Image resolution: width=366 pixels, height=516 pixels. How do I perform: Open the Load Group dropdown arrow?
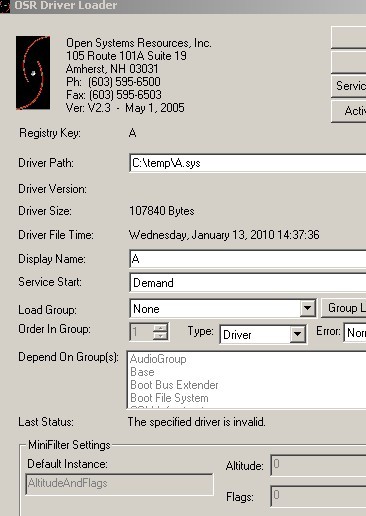click(308, 308)
